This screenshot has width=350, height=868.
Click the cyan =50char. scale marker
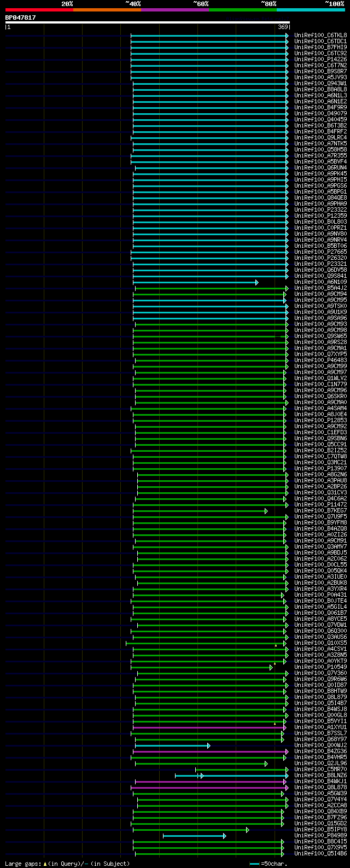pos(254,864)
